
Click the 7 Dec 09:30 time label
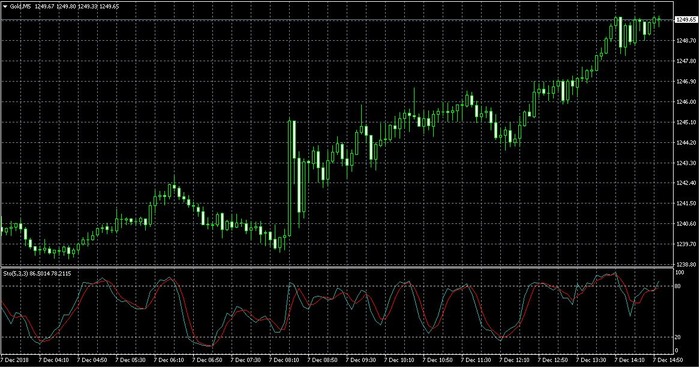[x=361, y=360]
